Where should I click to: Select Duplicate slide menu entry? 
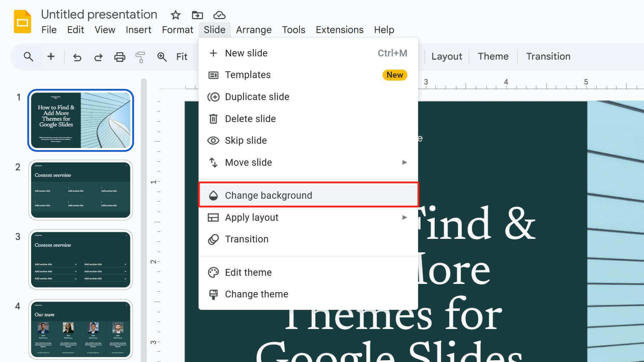tap(308, 97)
